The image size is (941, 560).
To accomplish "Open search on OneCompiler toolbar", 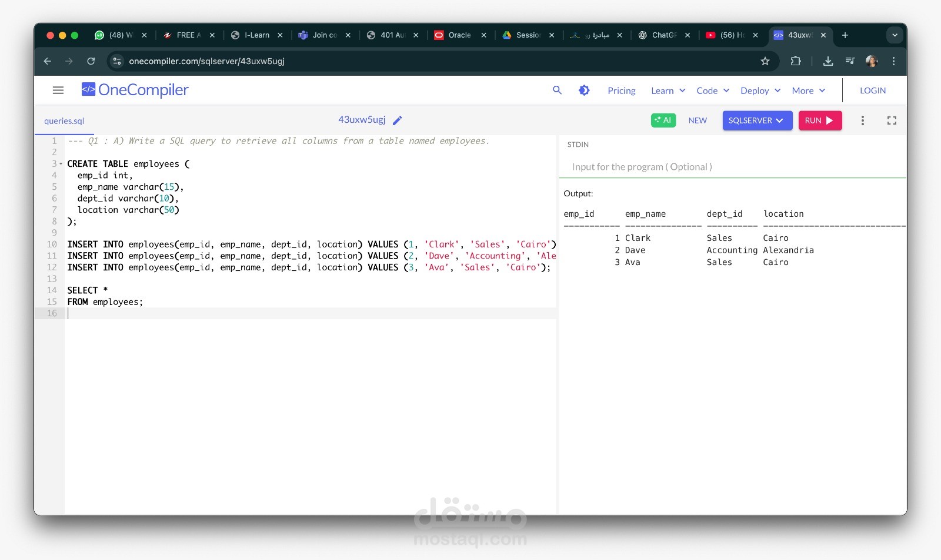I will tap(556, 90).
